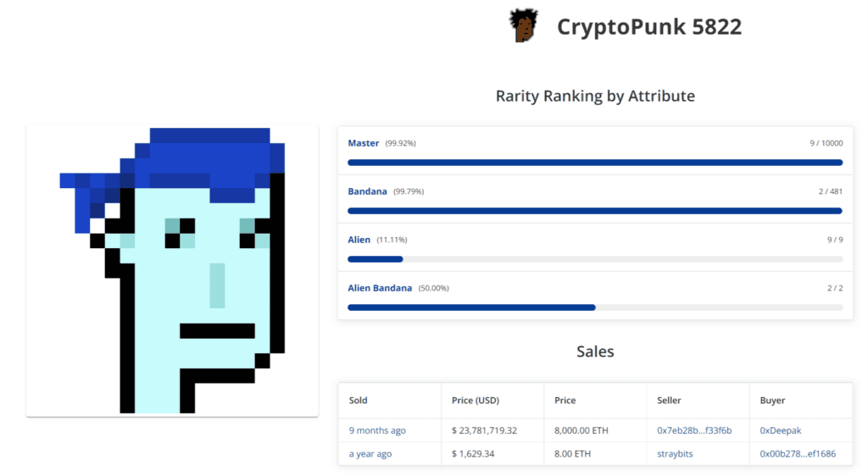Open the large alien punk pixel image
Screen dimensions: 868x476
pyautogui.click(x=172, y=270)
